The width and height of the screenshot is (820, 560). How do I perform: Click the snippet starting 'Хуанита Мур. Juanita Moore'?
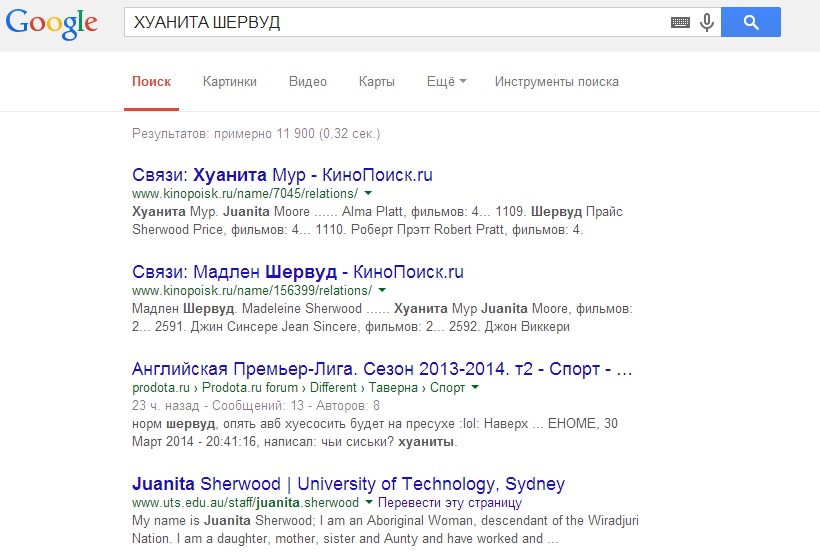[377, 221]
